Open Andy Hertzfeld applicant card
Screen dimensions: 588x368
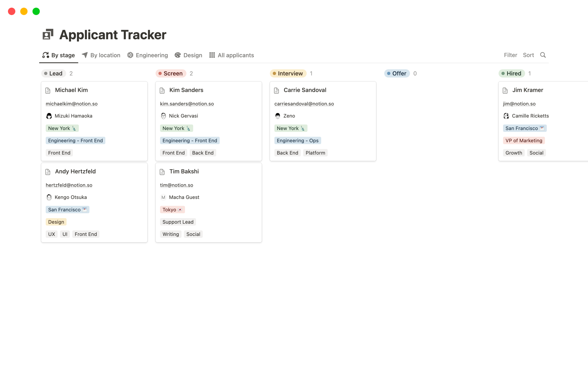tap(76, 171)
